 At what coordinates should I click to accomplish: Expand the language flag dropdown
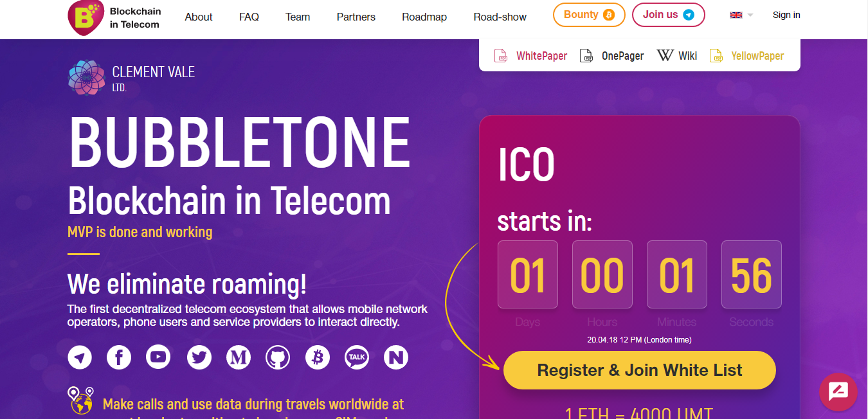[741, 15]
